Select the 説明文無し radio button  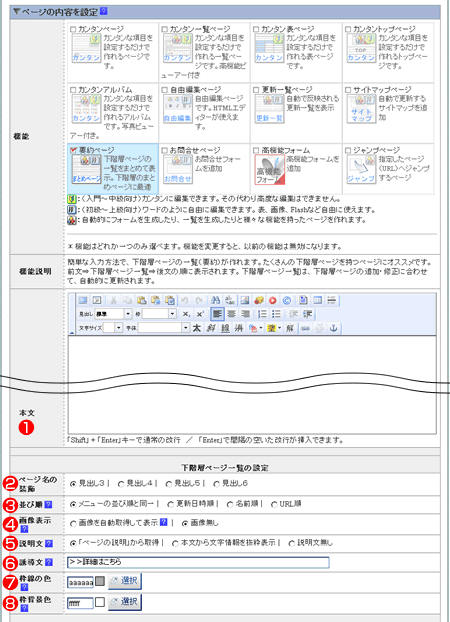(x=292, y=543)
